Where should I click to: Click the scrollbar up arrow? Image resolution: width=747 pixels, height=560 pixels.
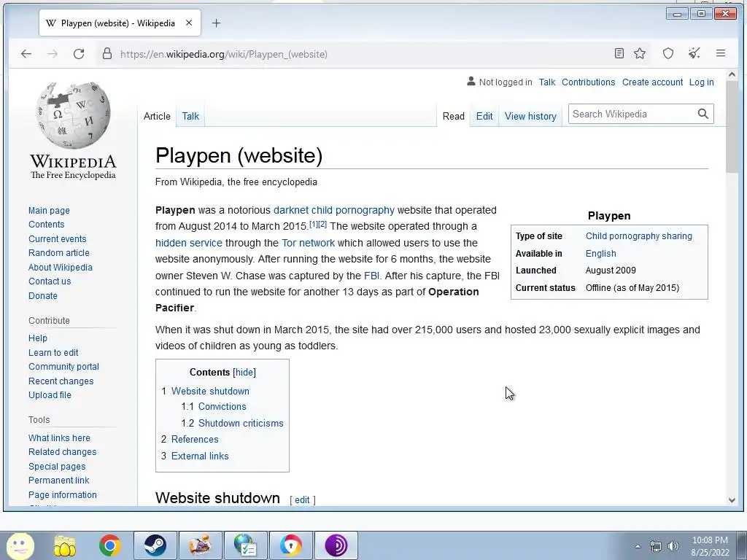pos(732,75)
